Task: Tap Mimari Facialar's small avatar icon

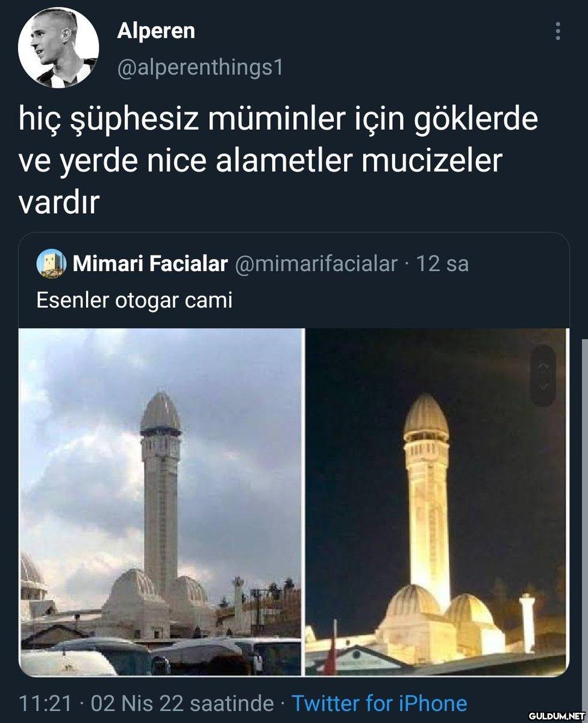Action: [52, 264]
